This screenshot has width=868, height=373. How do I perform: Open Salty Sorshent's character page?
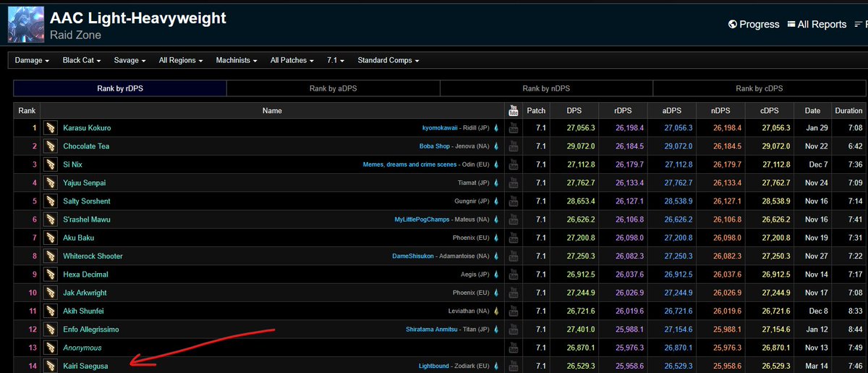(87, 201)
